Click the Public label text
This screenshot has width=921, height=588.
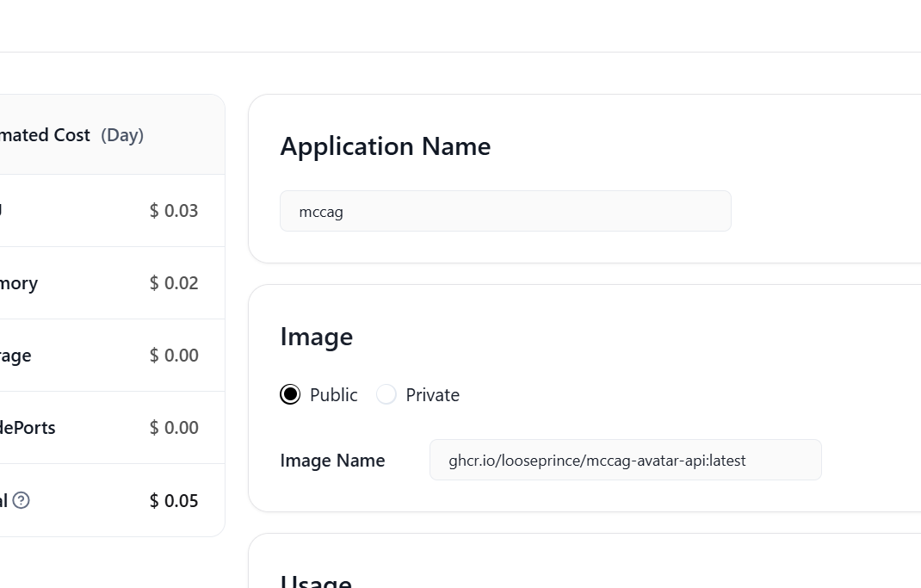334,395
